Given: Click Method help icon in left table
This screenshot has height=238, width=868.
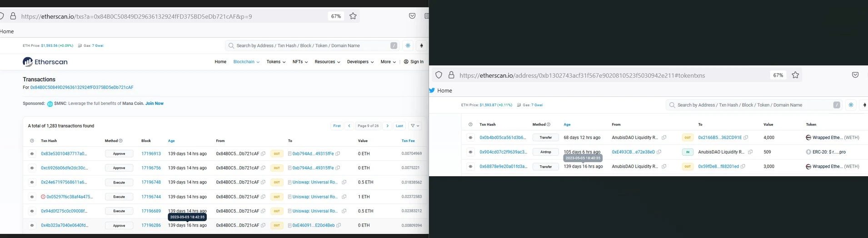Looking at the screenshot, I should pos(120,141).
